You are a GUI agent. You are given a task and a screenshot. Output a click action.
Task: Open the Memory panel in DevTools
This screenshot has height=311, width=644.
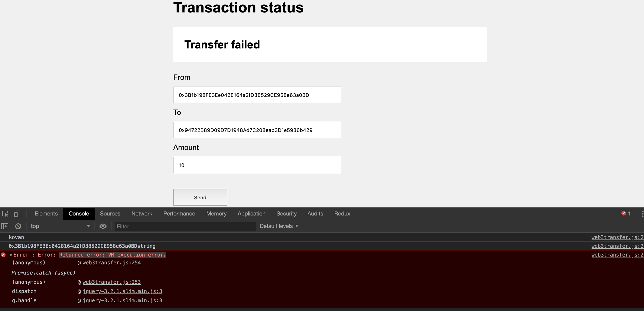[216, 213]
